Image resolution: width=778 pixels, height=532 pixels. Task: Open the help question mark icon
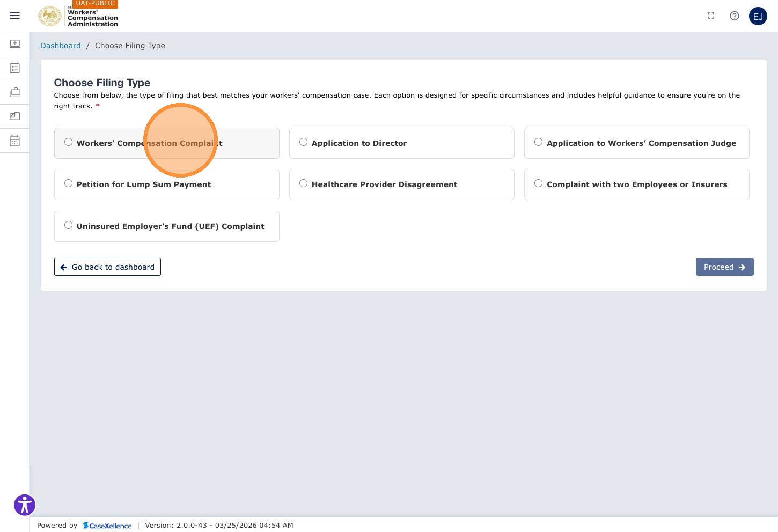735,16
